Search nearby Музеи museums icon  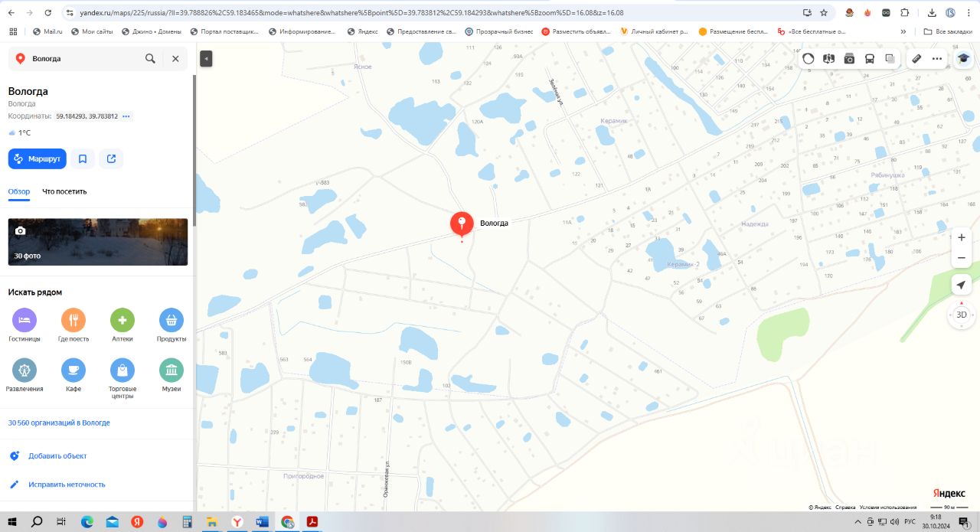click(x=171, y=370)
